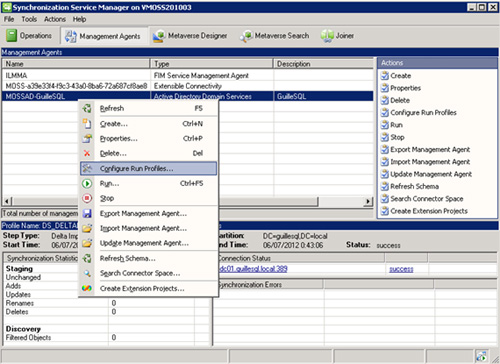Open the Operations view icon

[x=11, y=35]
